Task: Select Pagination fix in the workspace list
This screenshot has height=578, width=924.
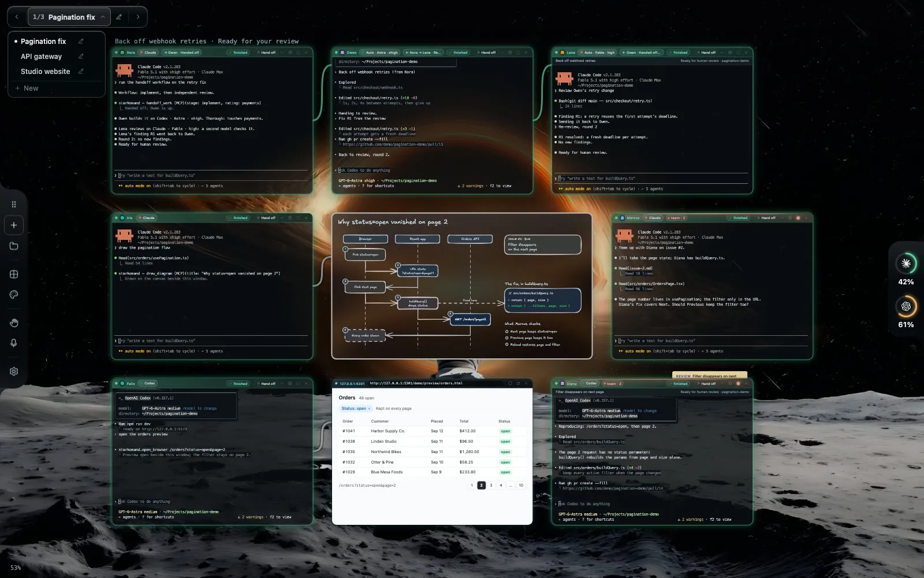Action: [x=43, y=42]
